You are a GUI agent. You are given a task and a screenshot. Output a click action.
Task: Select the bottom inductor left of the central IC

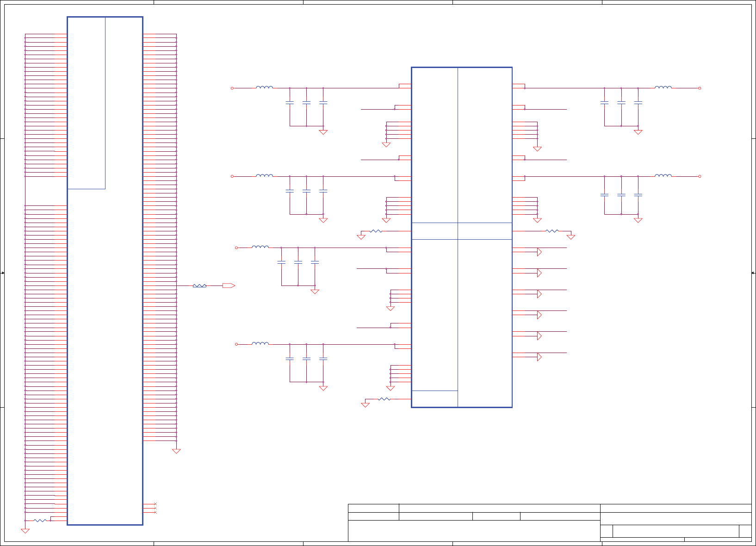click(x=260, y=343)
